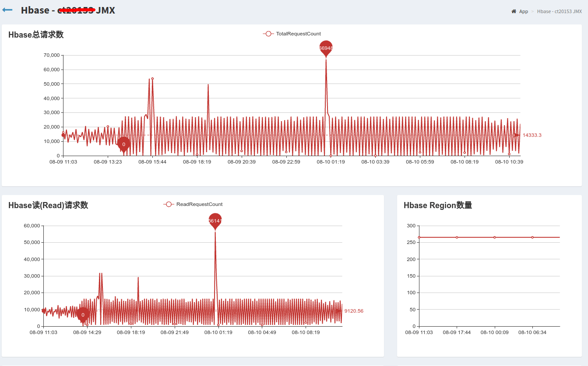Click the 08-10 05:59 axis label

pyautogui.click(x=420, y=162)
